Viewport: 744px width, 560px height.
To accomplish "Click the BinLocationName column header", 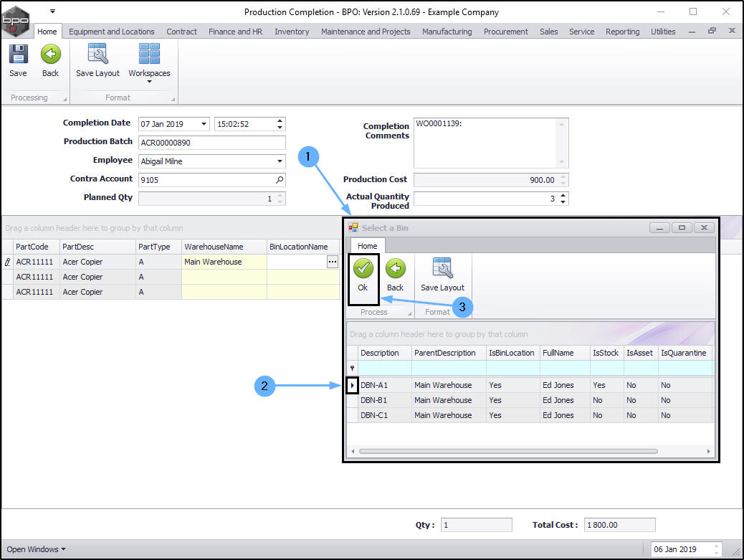I will click(x=303, y=247).
